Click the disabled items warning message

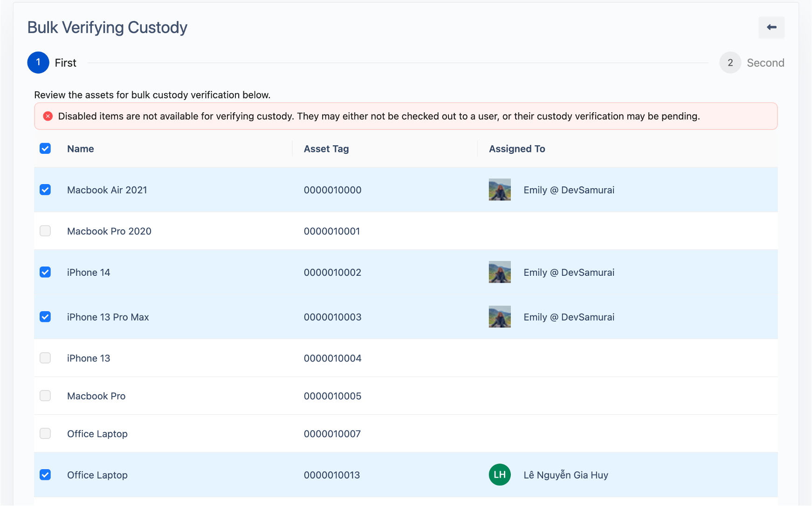click(379, 116)
